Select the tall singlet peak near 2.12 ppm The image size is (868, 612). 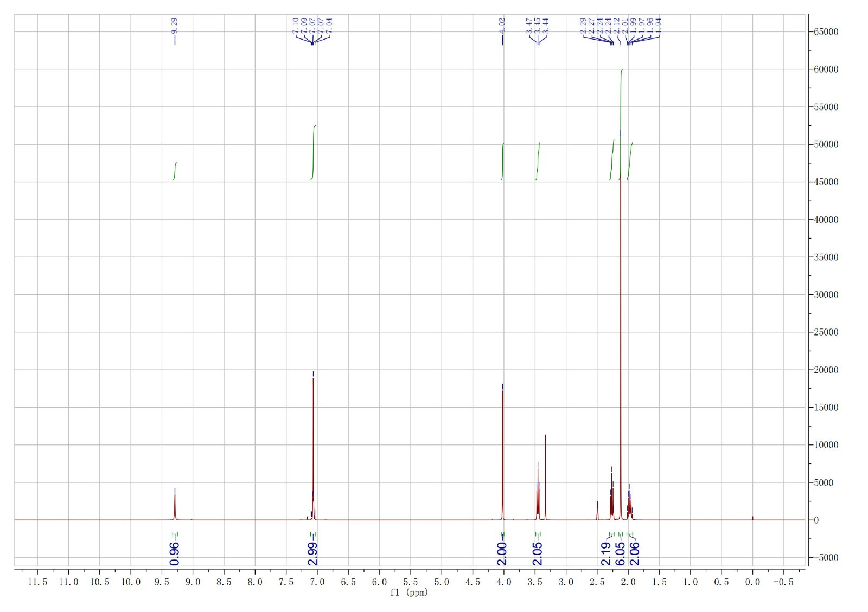coord(621,325)
